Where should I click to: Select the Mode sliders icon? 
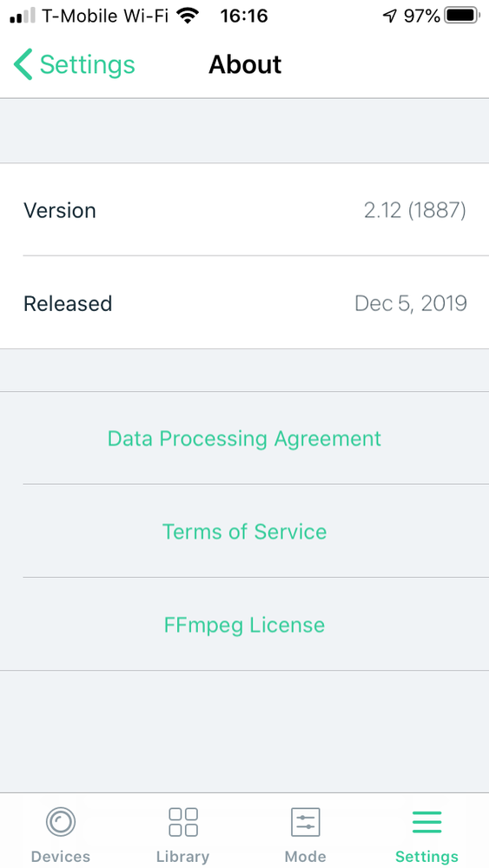click(306, 821)
